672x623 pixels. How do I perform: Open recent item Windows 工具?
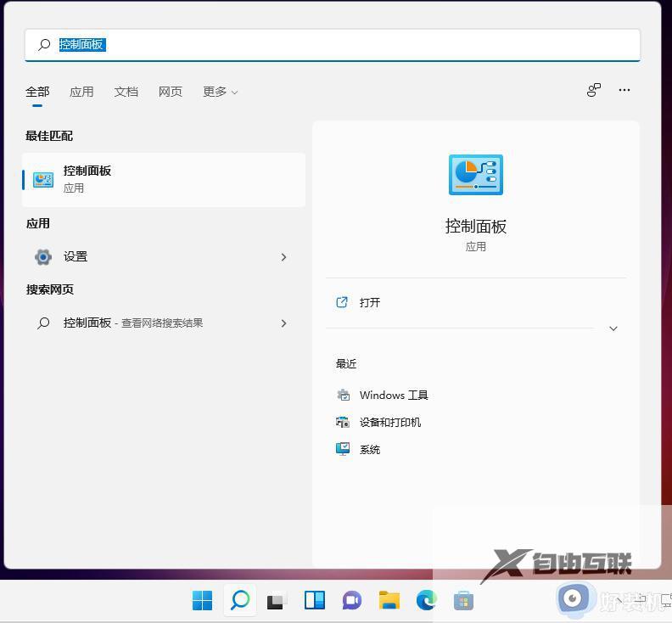pyautogui.click(x=394, y=395)
